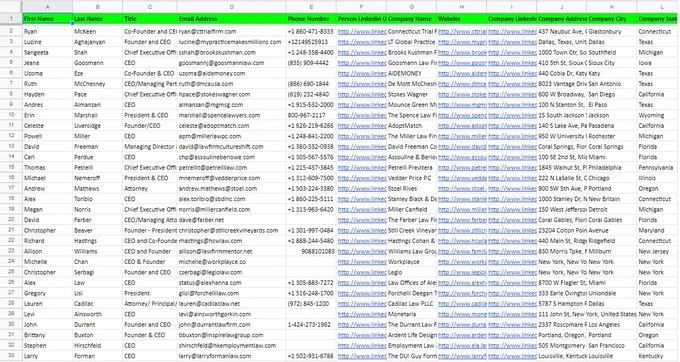This screenshot has height=362, width=680.
Task: Click the 'First Name' header cell
Action: pos(47,19)
